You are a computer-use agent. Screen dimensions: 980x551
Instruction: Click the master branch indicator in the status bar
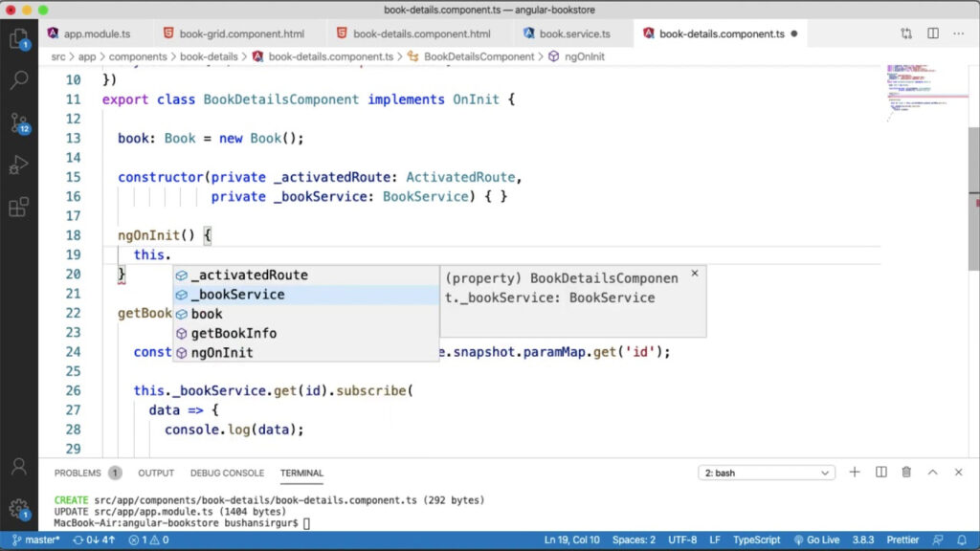(35, 540)
